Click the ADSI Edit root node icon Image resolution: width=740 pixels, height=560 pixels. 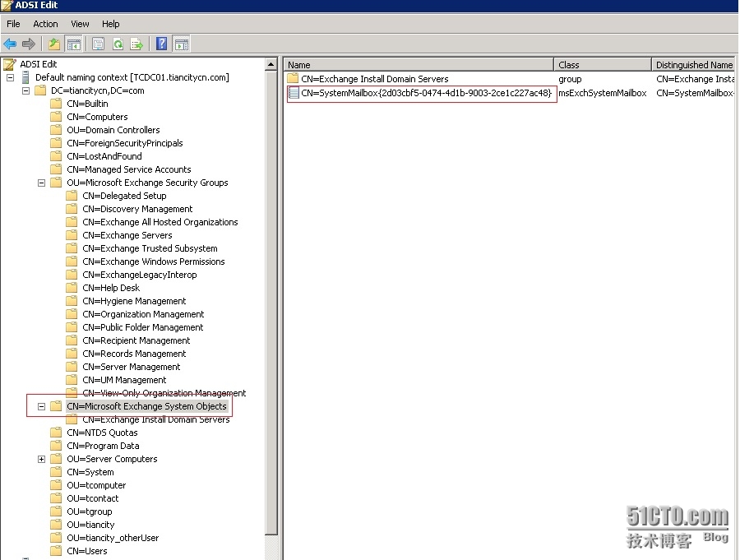pyautogui.click(x=9, y=64)
